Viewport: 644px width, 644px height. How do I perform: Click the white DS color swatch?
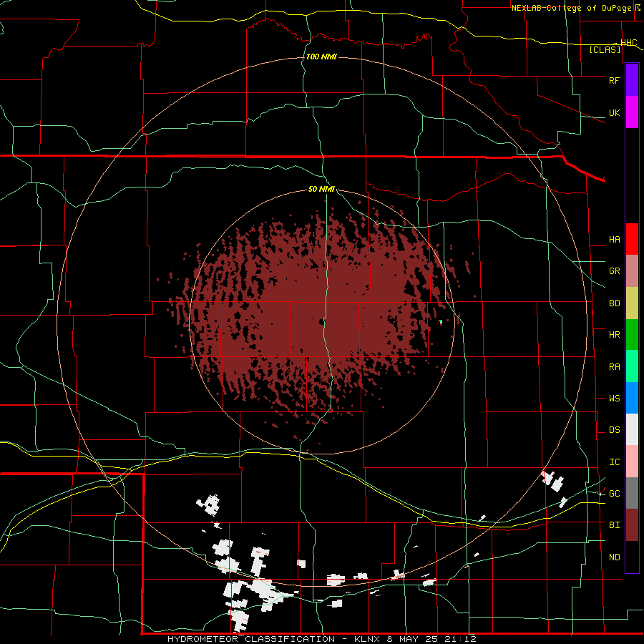632,429
